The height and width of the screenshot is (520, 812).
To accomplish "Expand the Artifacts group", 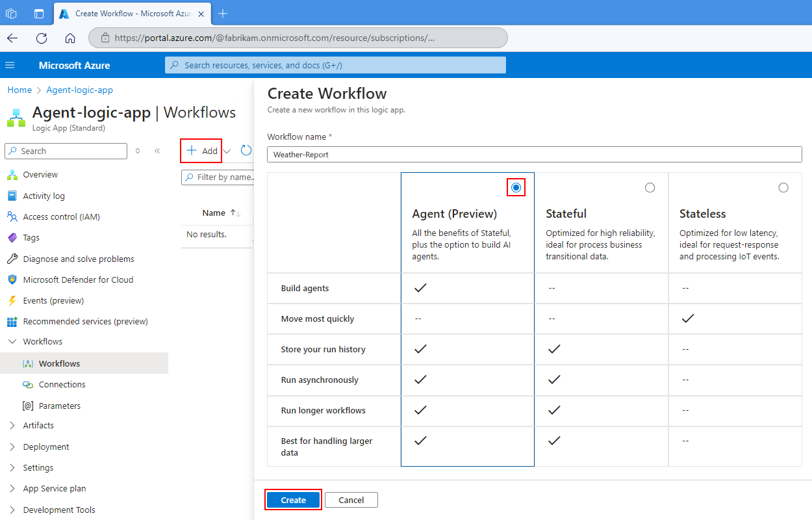I will coord(12,426).
